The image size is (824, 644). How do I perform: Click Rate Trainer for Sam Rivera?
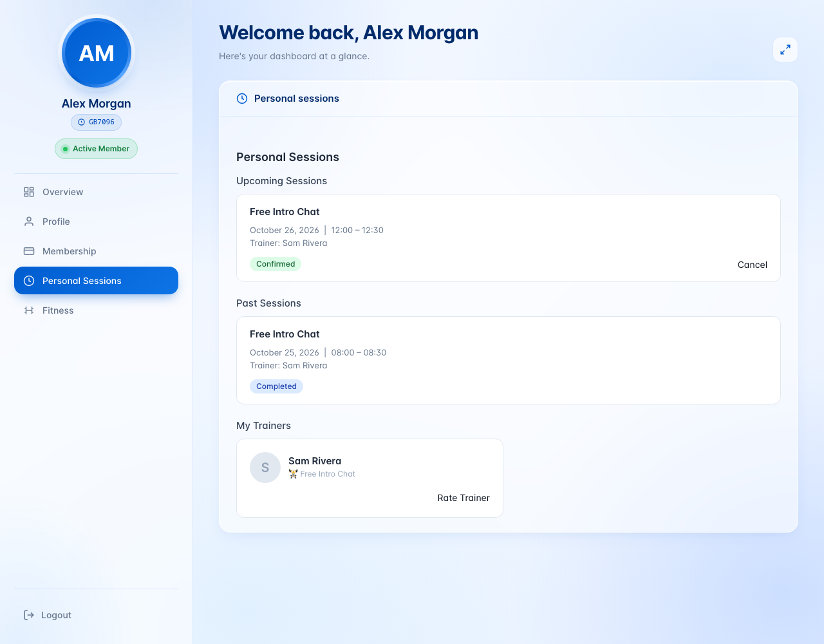(464, 498)
